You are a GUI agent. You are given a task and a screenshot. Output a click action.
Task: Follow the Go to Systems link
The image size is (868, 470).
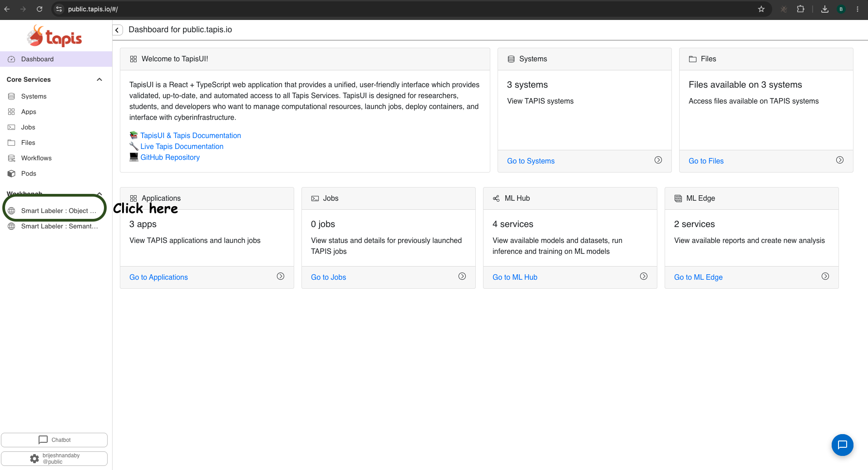pos(531,161)
